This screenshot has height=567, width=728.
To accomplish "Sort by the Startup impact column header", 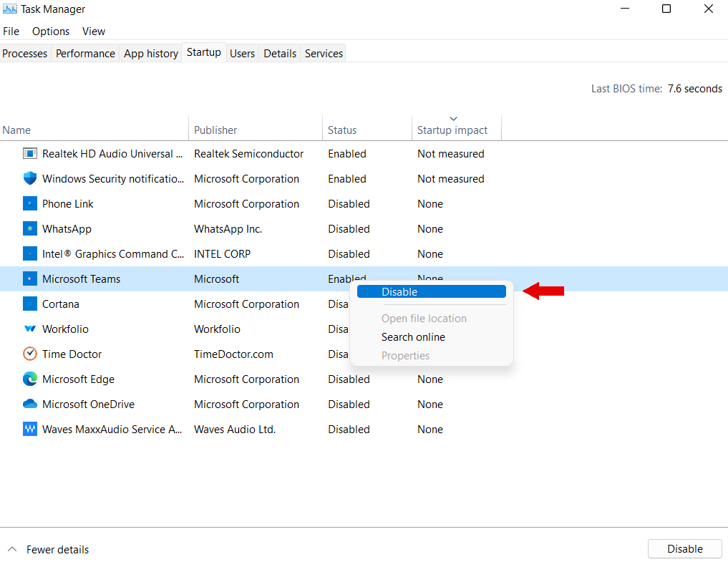I will tap(457, 128).
